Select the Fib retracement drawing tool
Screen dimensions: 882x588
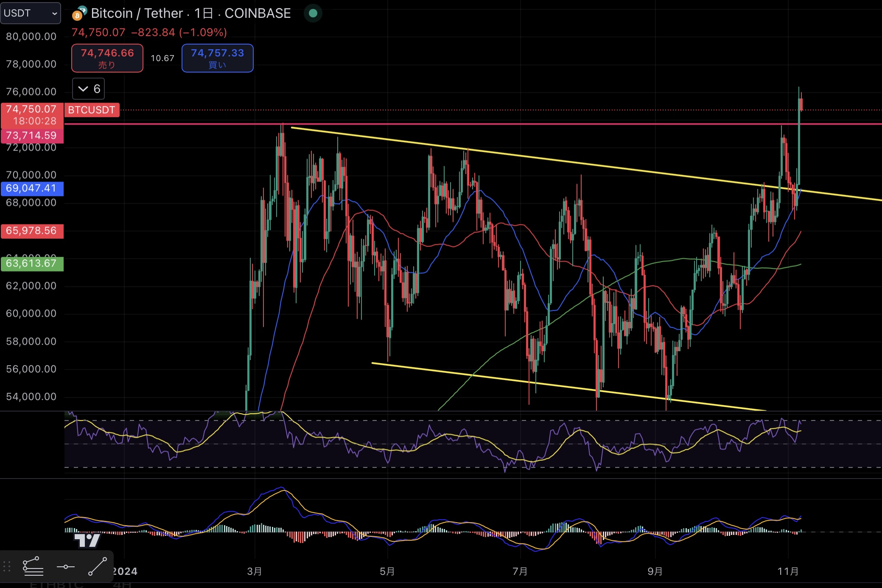[33, 566]
